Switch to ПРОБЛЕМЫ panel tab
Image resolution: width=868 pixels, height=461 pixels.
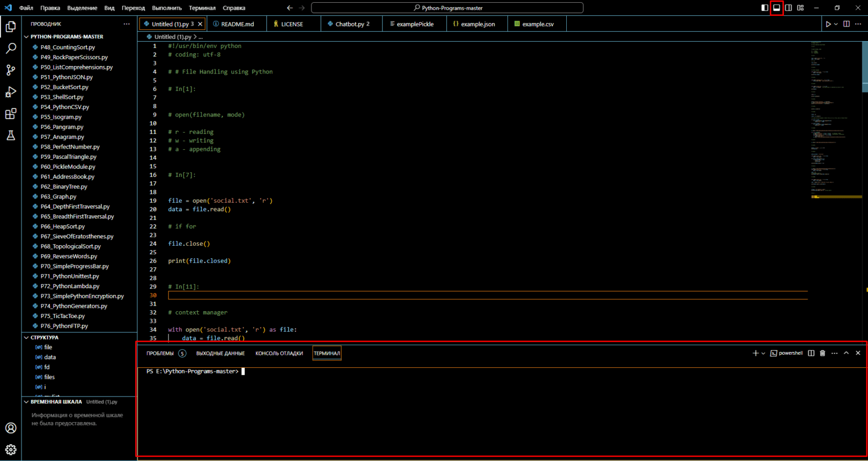tap(160, 354)
